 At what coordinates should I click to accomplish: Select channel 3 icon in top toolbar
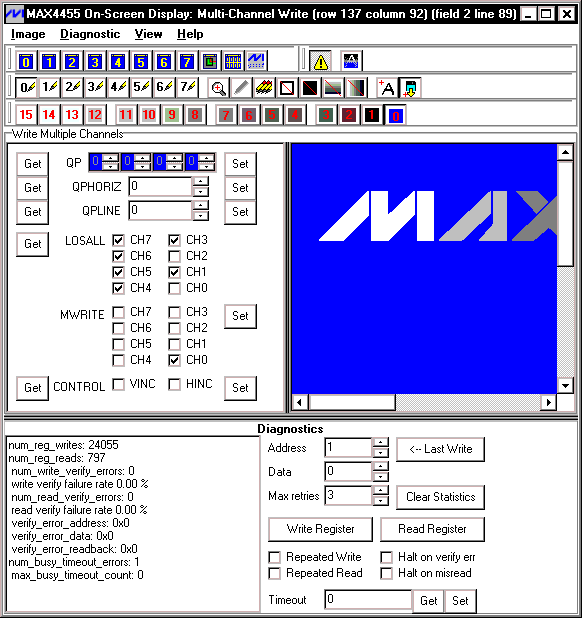click(95, 62)
